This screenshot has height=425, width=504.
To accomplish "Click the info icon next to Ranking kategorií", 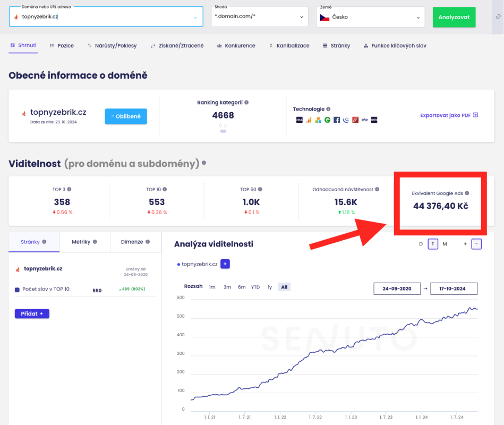I will tap(246, 102).
